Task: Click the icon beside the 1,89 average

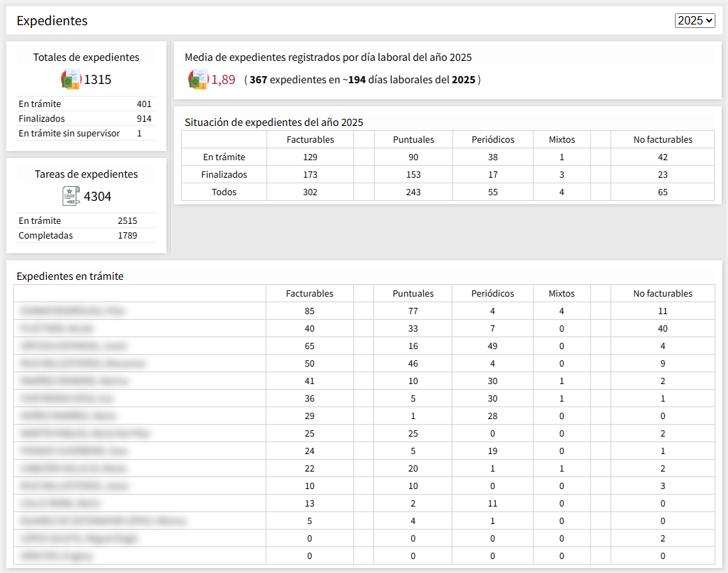Action: point(198,80)
